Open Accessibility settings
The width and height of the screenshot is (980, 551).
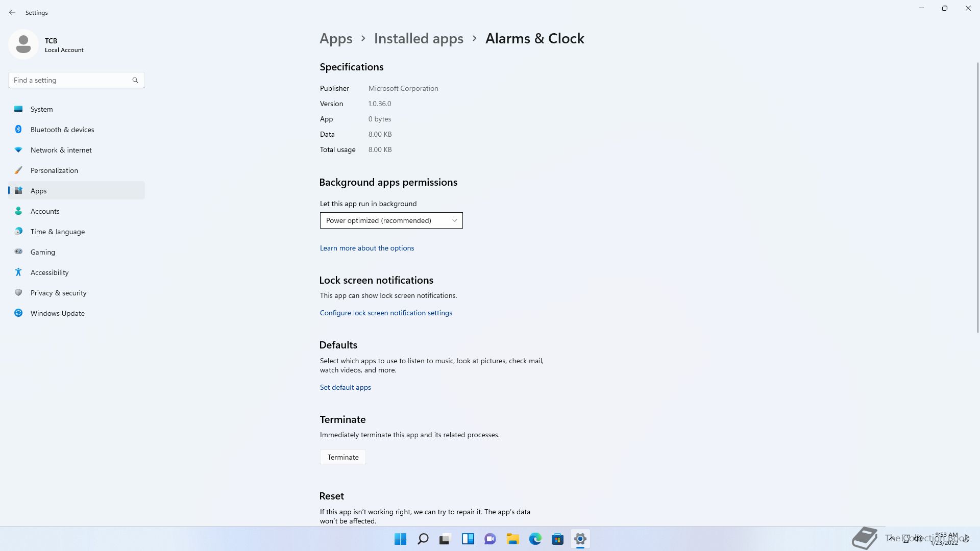(x=77, y=272)
